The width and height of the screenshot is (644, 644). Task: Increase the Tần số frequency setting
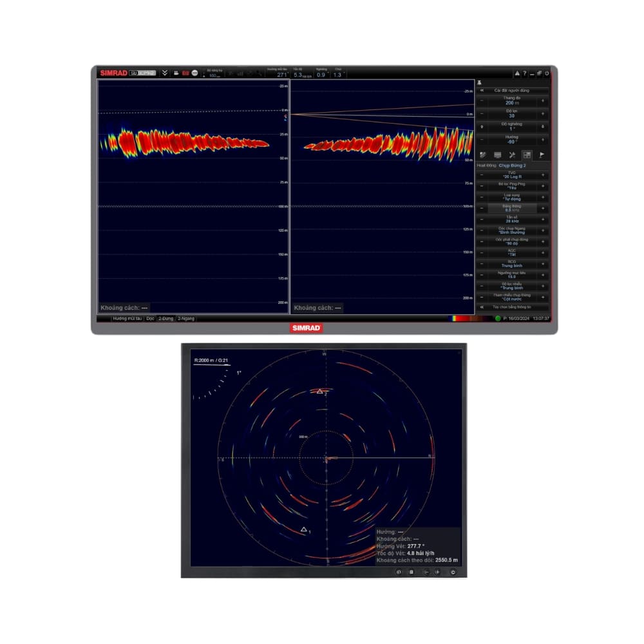pos(542,220)
